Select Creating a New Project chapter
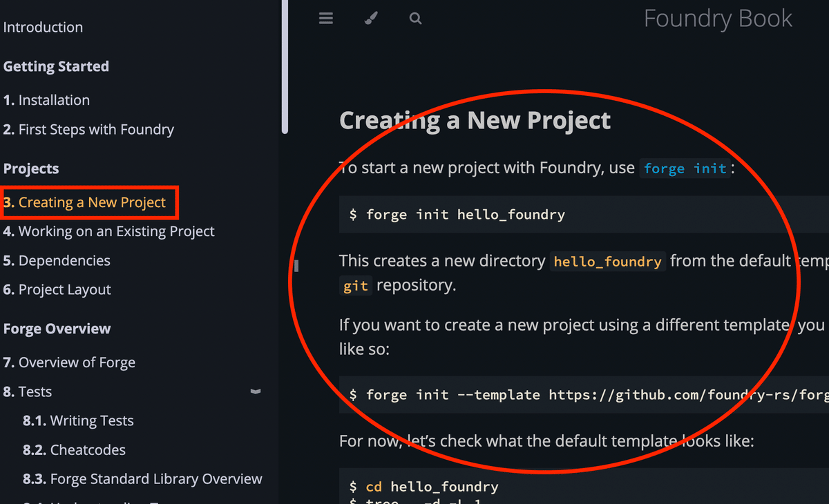Image resolution: width=829 pixels, height=504 pixels. (84, 202)
